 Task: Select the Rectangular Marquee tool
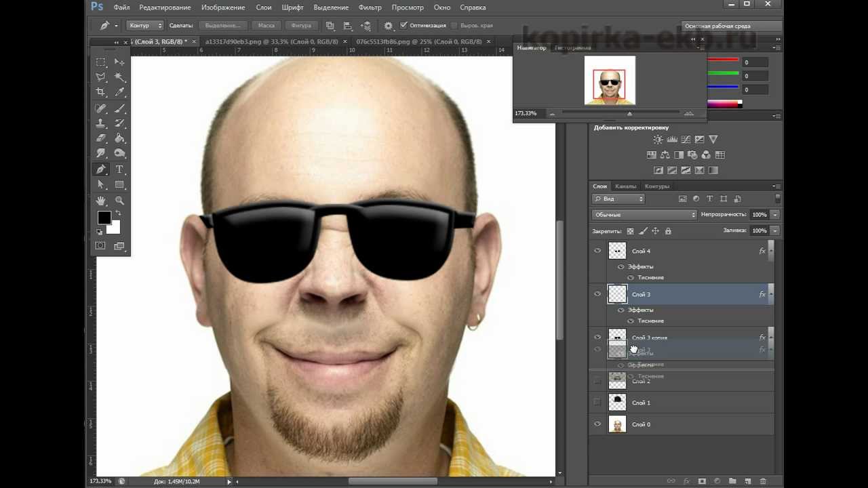(101, 62)
